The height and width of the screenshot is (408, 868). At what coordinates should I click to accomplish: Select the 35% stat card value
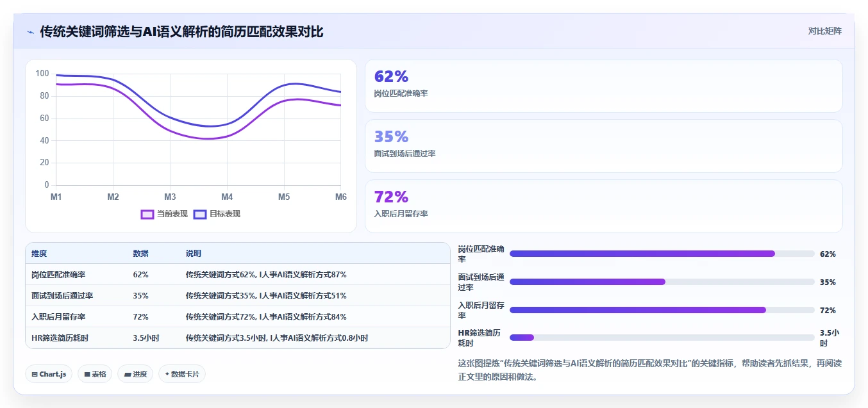coord(391,136)
